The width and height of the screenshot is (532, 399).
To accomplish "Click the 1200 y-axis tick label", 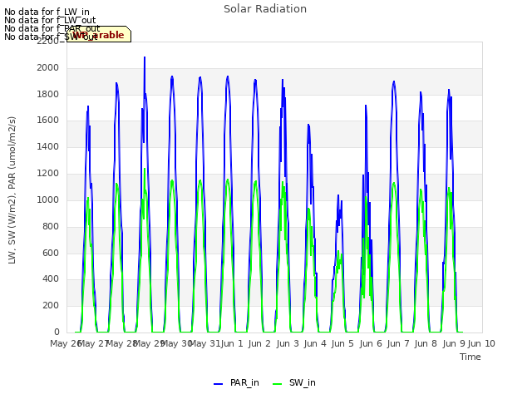I will pyautogui.click(x=48, y=174).
